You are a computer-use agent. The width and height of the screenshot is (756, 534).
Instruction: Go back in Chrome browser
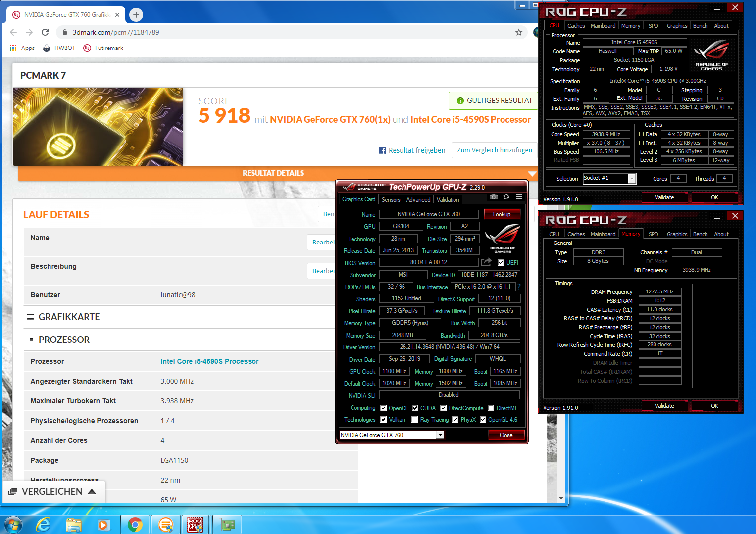click(x=13, y=32)
